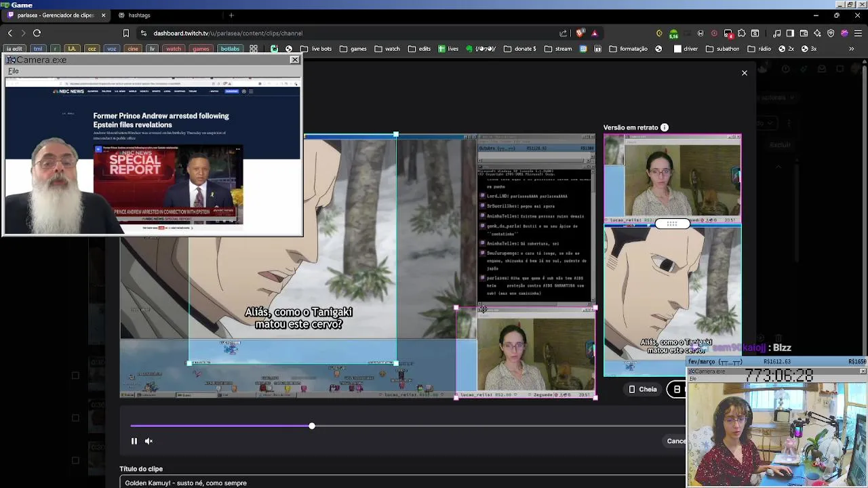Viewport: 868px width, 488px height.
Task: Share the page via share icon
Action: (563, 33)
